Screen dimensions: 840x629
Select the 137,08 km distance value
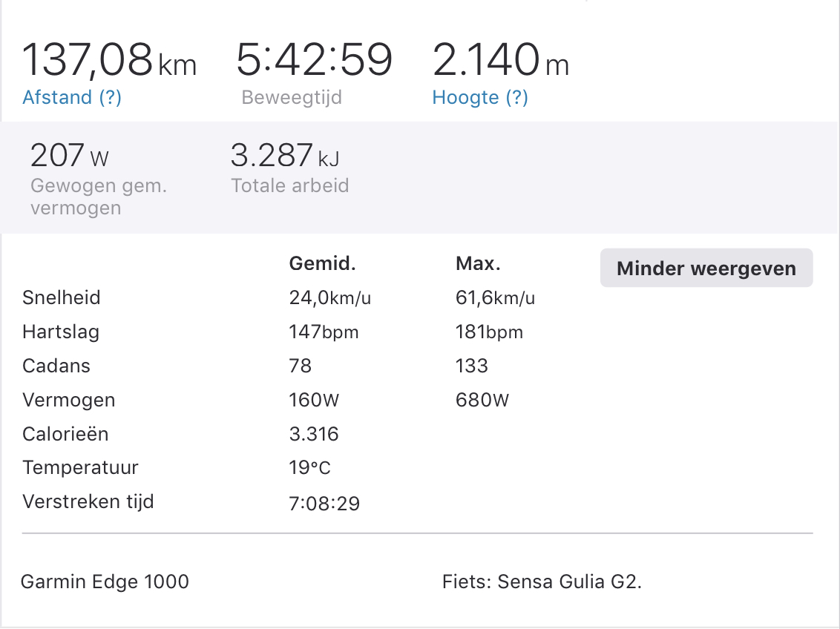click(x=110, y=60)
